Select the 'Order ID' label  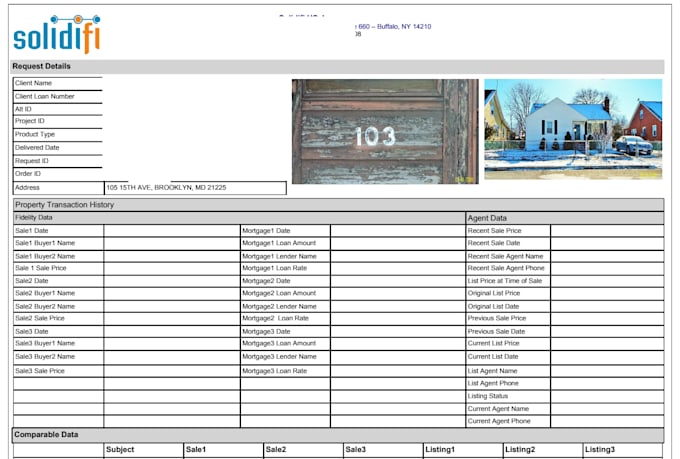pyautogui.click(x=28, y=174)
